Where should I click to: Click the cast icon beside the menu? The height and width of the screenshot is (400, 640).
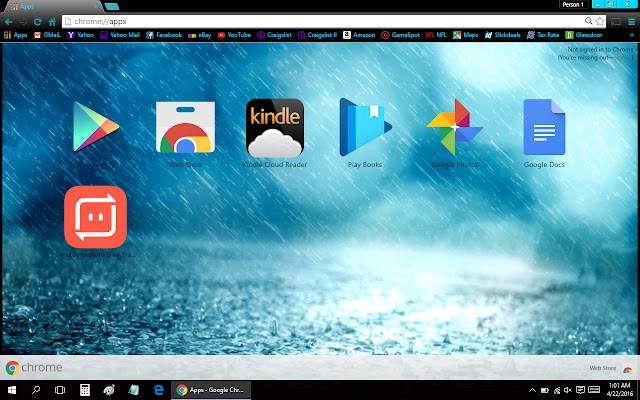tap(616, 22)
